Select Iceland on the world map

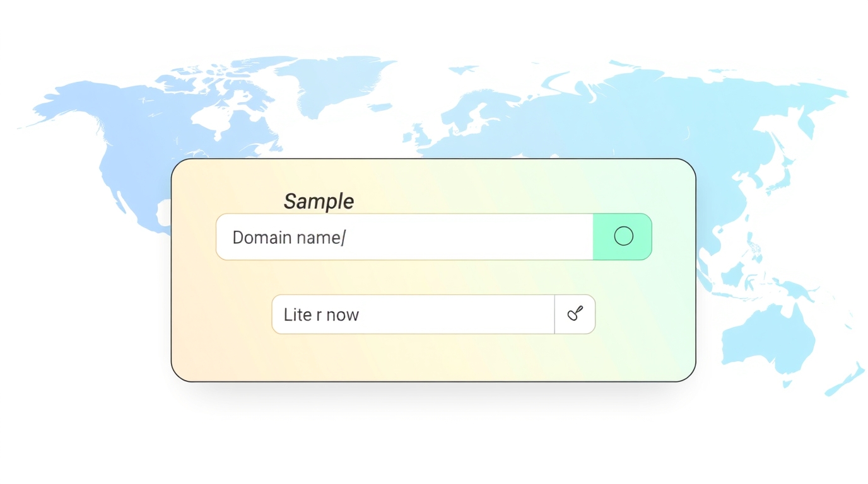(x=380, y=107)
